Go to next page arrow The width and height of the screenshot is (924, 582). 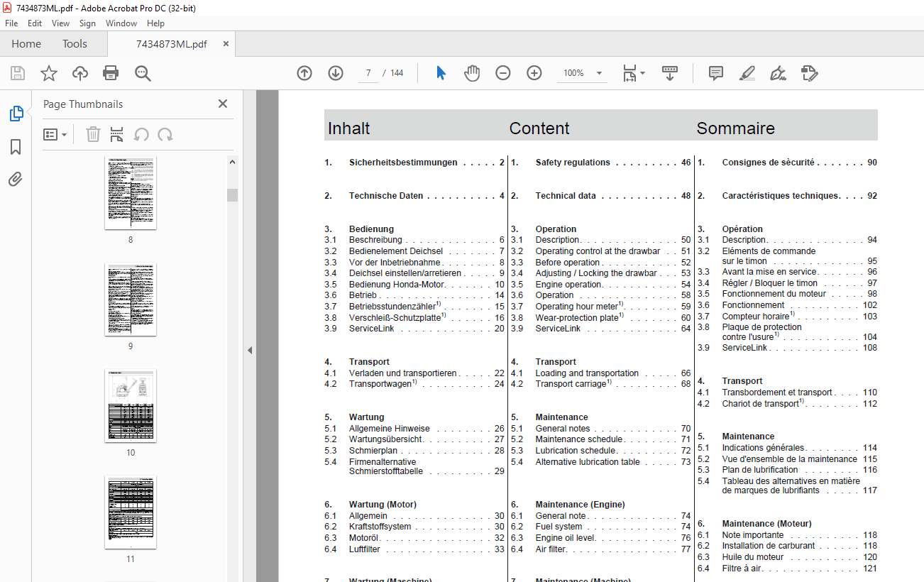tap(336, 73)
